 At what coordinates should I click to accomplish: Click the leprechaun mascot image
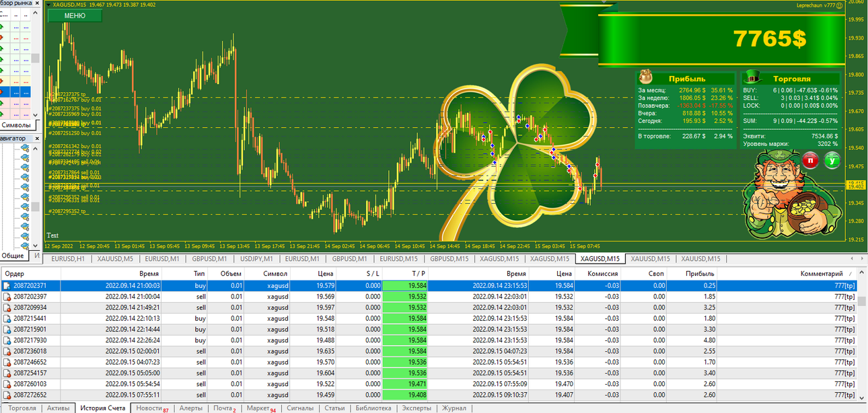[x=791, y=196]
